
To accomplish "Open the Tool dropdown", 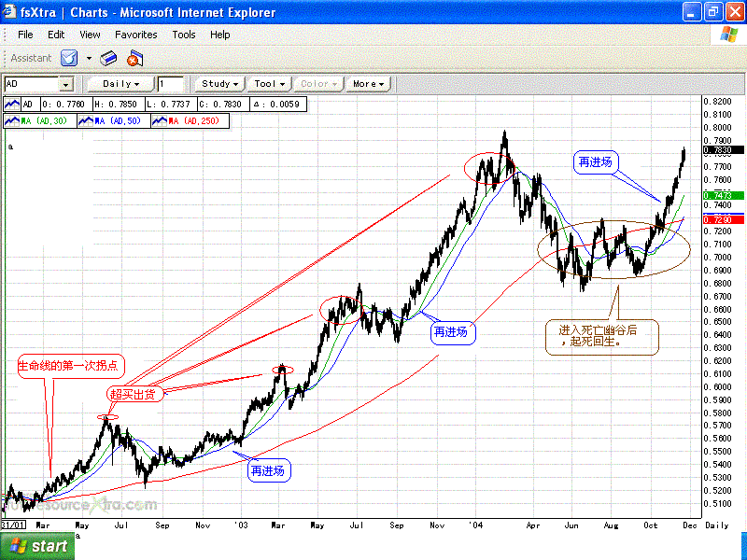I will coord(270,84).
